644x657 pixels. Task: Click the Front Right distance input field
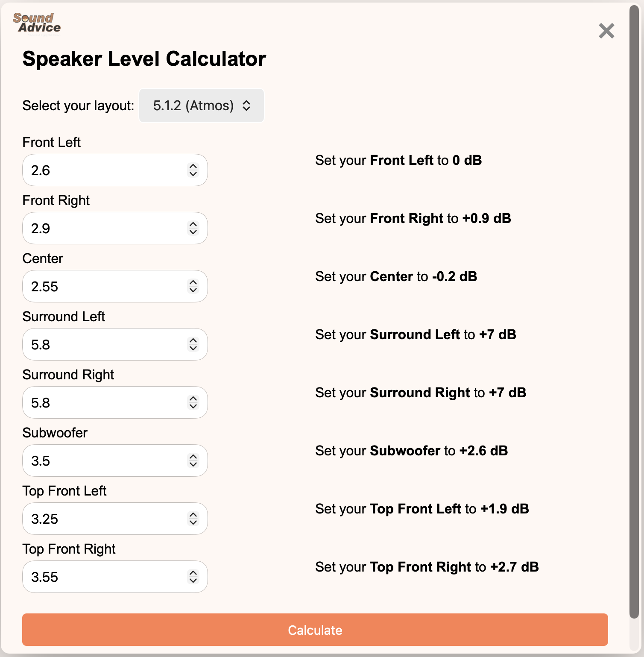[x=102, y=228]
